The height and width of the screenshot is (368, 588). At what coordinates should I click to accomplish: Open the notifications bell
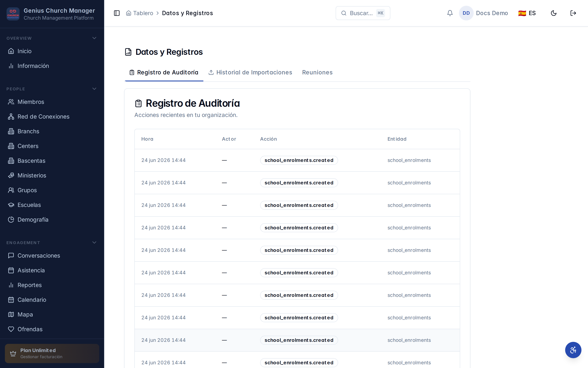(450, 13)
